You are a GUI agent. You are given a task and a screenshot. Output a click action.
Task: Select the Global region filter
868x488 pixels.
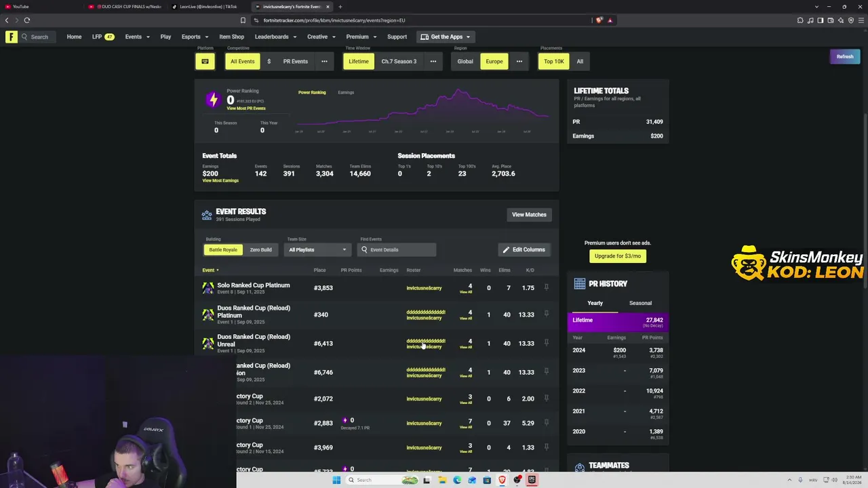465,61
